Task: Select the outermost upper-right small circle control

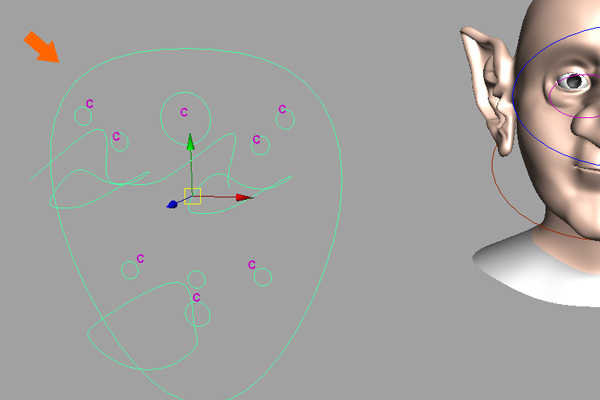Action: pos(285,120)
